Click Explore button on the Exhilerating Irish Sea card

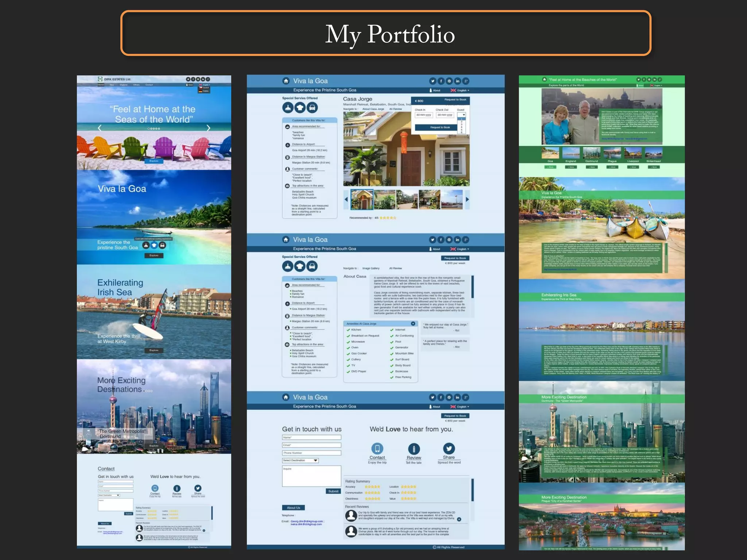pyautogui.click(x=154, y=350)
